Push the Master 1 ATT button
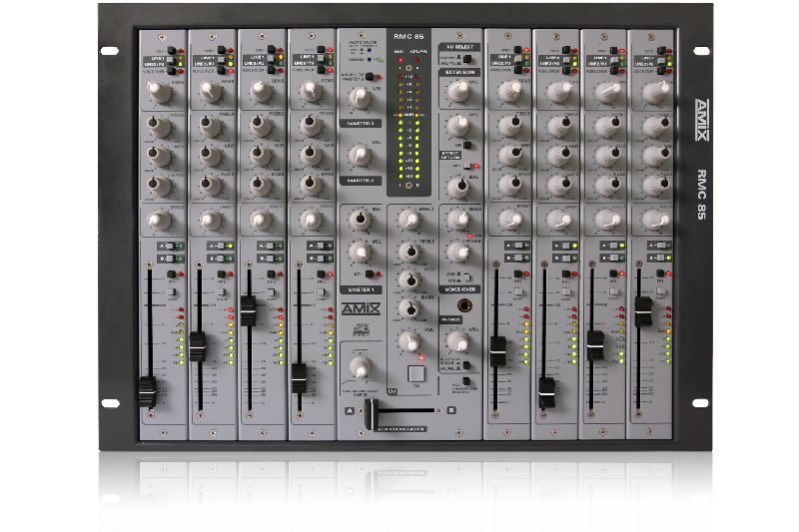The width and height of the screenshot is (799, 532). (x=370, y=274)
